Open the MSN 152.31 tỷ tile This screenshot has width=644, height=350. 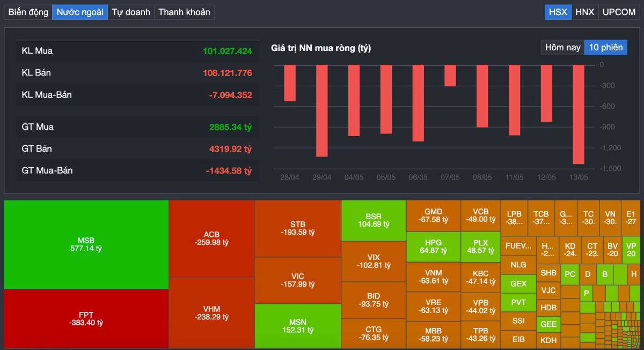[x=298, y=326]
